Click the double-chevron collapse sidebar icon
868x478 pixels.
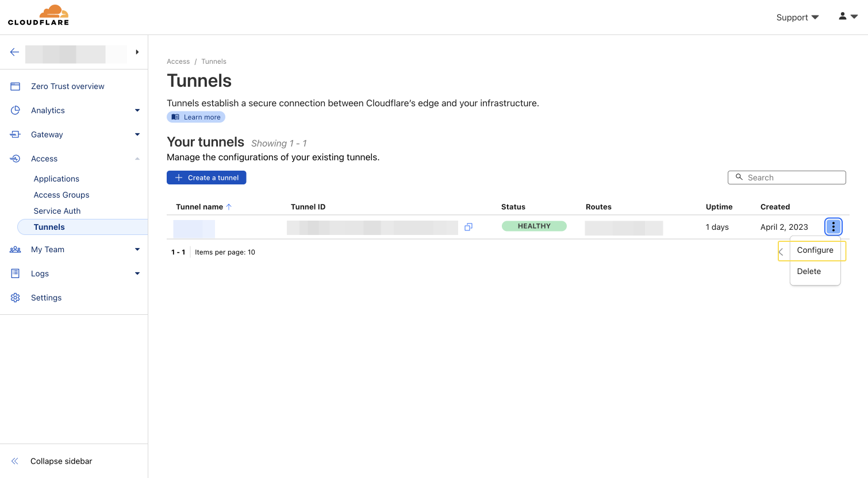pos(15,461)
